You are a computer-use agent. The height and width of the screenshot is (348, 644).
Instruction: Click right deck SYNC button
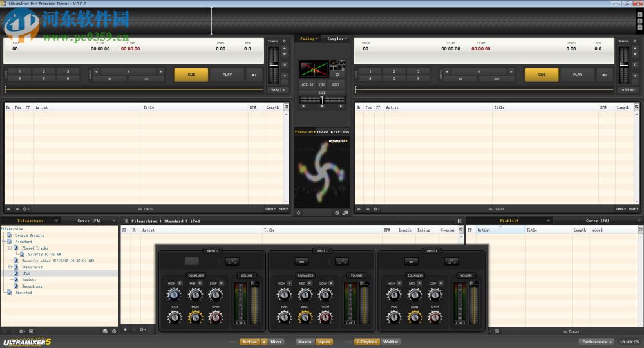point(629,90)
